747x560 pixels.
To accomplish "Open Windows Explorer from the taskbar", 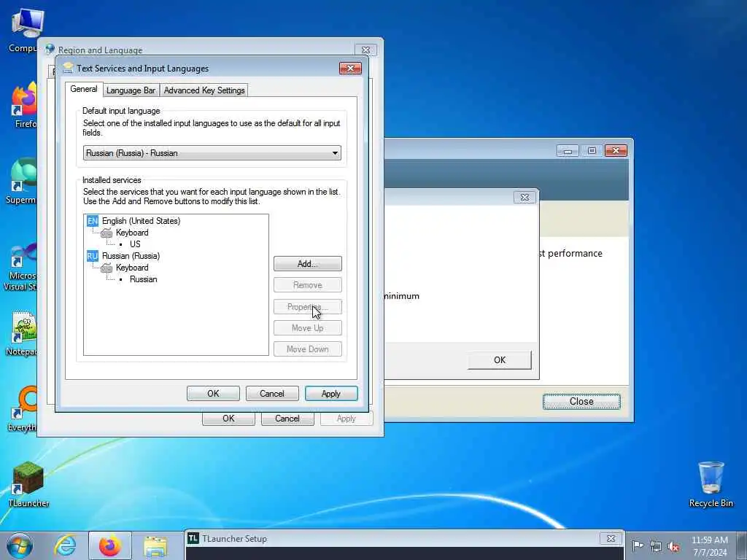I will (155, 546).
